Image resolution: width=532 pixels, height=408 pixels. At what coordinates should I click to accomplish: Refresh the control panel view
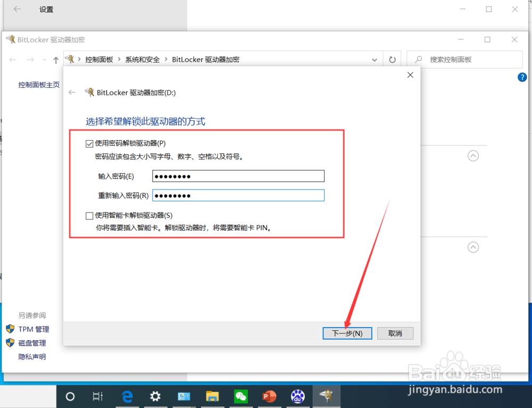(x=392, y=60)
